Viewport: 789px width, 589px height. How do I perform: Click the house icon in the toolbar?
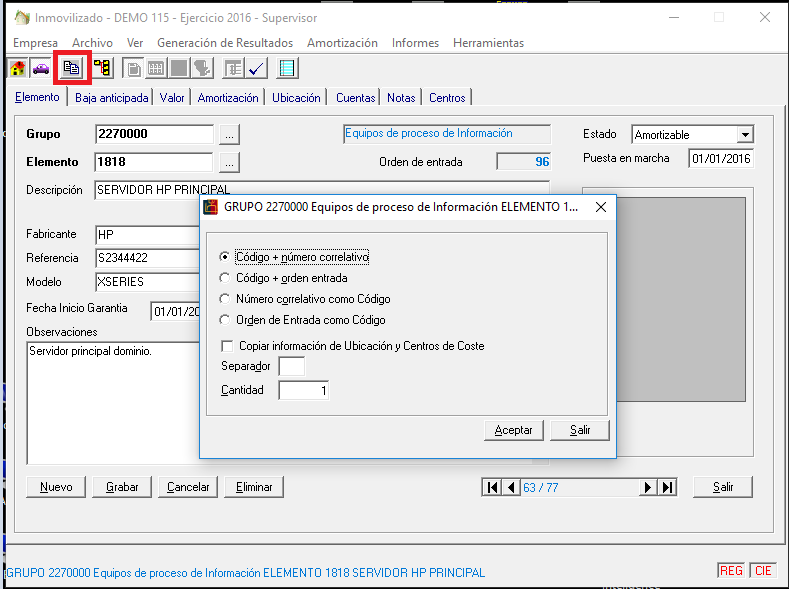[x=17, y=68]
